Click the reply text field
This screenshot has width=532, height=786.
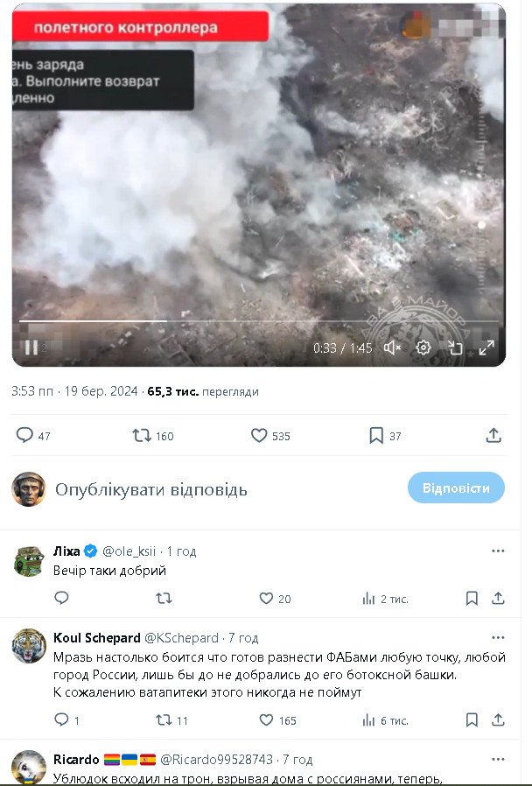coord(219,489)
